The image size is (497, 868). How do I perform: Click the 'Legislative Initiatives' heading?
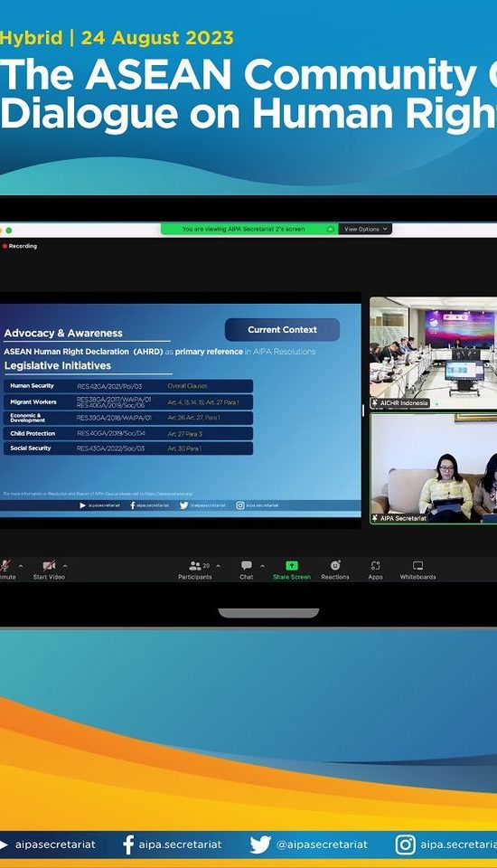(58, 365)
